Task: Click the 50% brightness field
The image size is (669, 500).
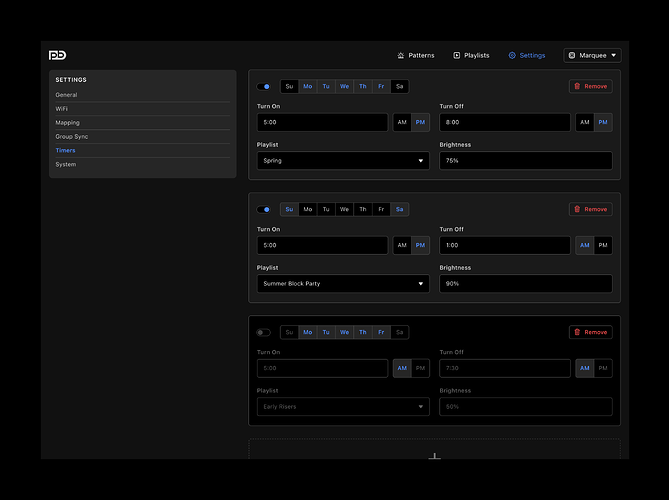Action: tap(526, 406)
